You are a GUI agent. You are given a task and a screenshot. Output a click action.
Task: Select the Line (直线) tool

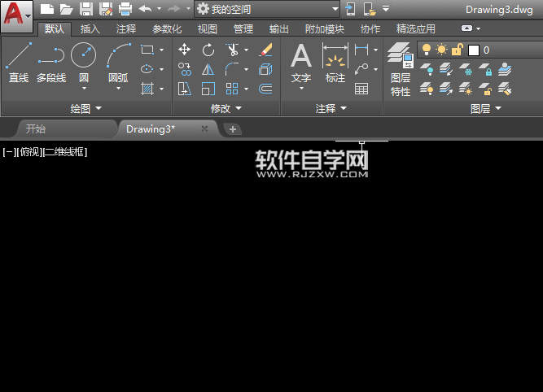click(19, 63)
